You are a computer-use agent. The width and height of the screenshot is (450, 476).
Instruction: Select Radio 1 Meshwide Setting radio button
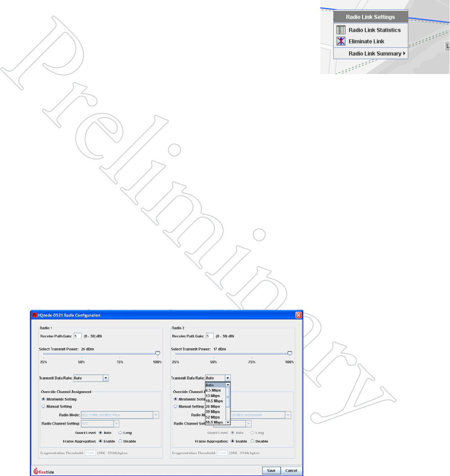pos(44,399)
